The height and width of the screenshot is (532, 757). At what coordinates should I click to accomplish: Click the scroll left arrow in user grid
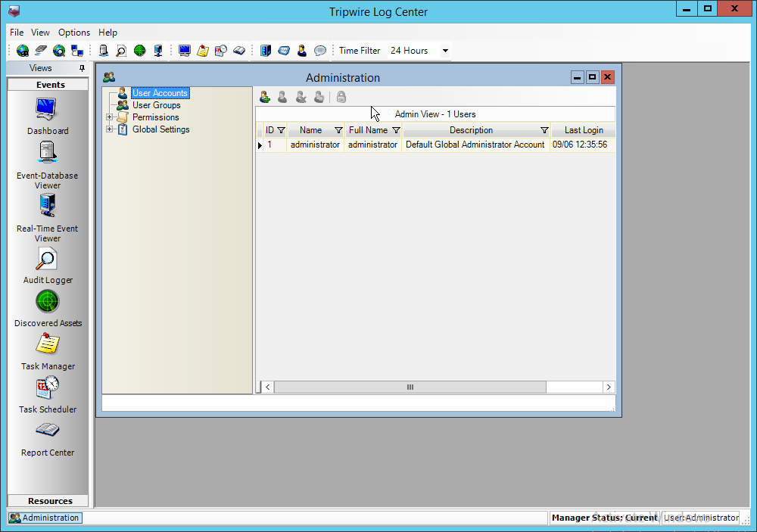coord(268,387)
